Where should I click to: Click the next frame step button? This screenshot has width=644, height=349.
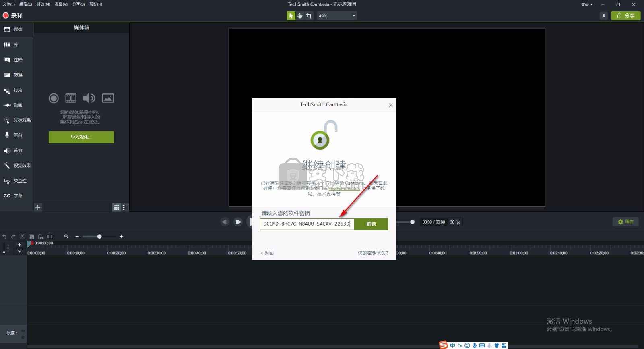click(x=238, y=222)
